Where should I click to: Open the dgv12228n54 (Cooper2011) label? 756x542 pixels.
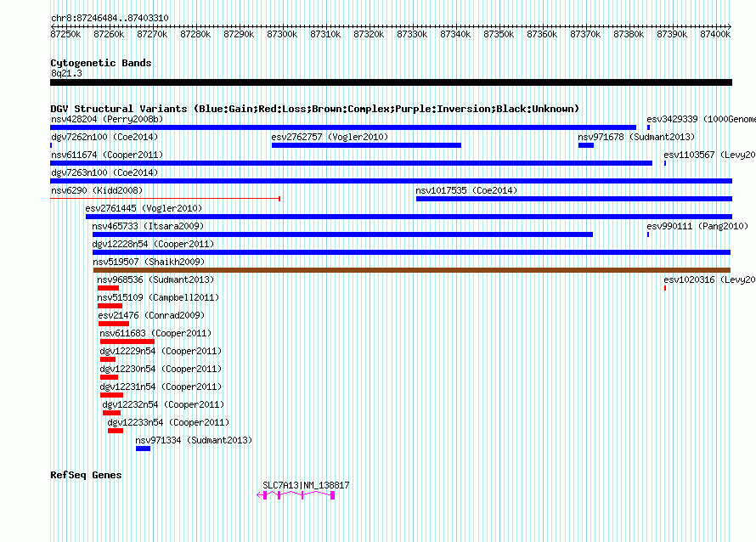tap(153, 244)
